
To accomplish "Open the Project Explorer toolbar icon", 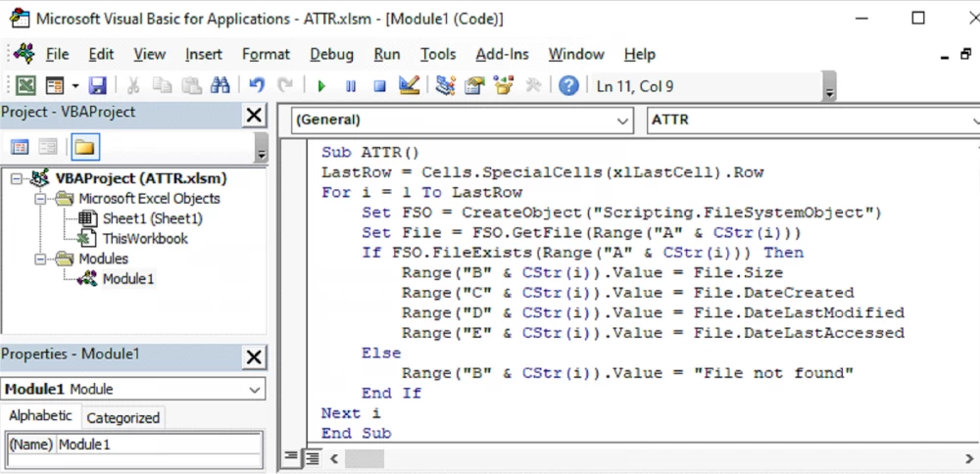I will tap(446, 86).
